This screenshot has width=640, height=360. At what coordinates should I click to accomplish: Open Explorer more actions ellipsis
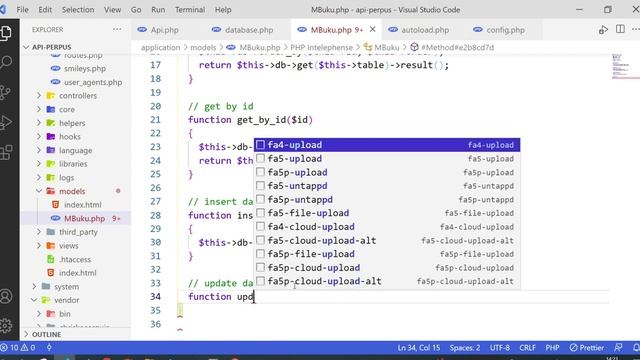click(117, 29)
